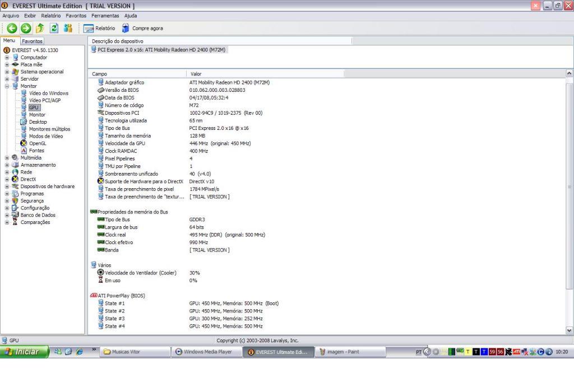
Task: Expand the Servidor tree node
Action: pyautogui.click(x=7, y=79)
